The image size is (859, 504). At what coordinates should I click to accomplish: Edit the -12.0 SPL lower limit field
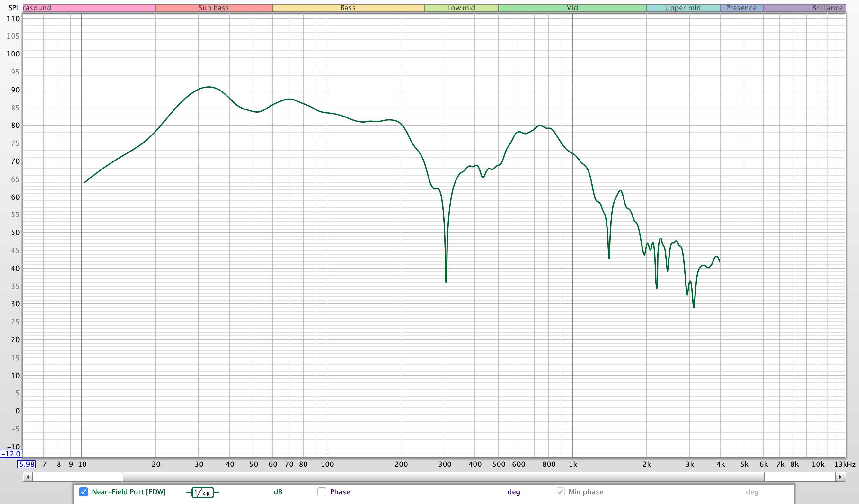pyautogui.click(x=11, y=454)
